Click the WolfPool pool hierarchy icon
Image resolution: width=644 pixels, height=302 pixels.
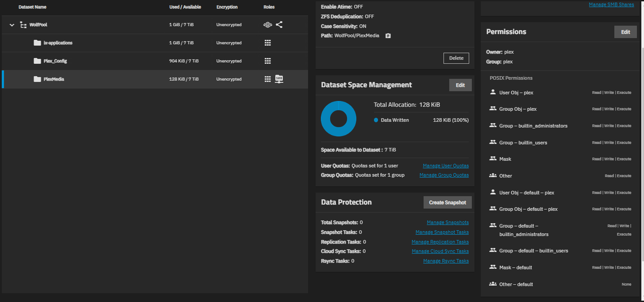click(23, 25)
